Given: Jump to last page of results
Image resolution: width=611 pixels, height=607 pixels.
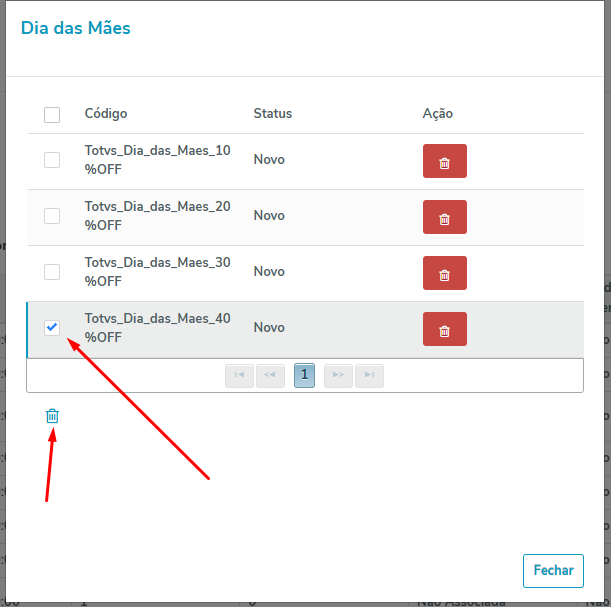Looking at the screenshot, I should (369, 376).
